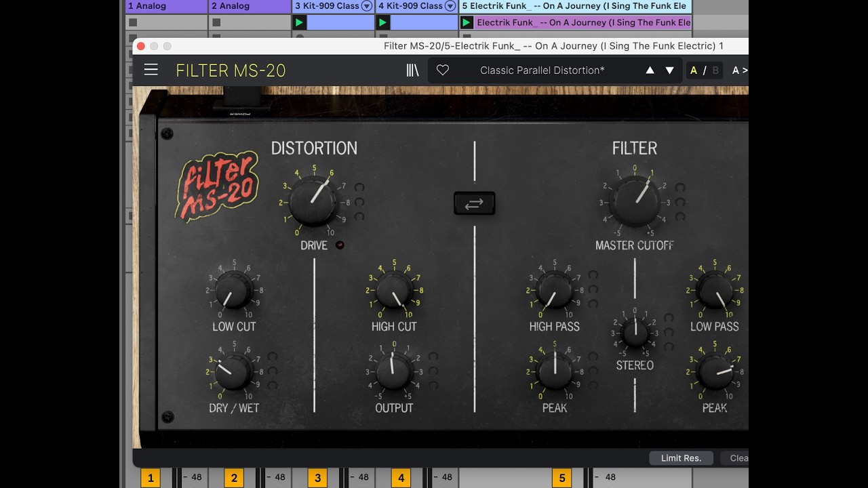Toggle track 4 activator button
Screen dimensions: 868x488
point(401,478)
